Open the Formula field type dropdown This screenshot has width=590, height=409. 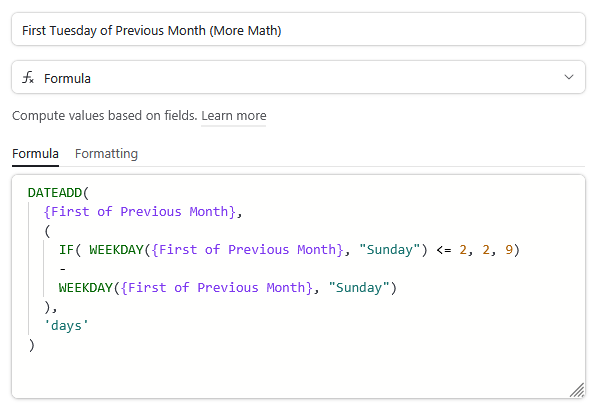pos(298,77)
